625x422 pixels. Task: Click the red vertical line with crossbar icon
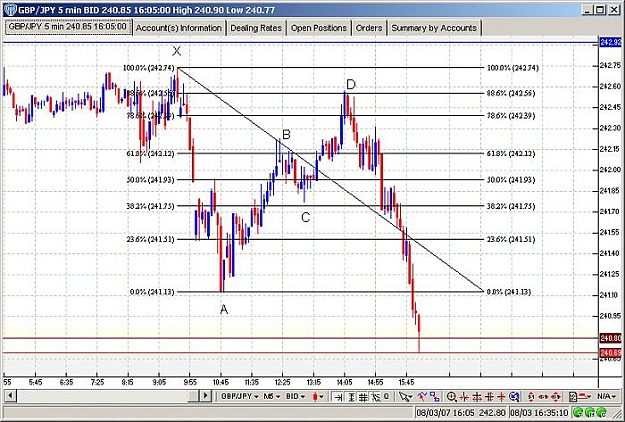coord(464,396)
